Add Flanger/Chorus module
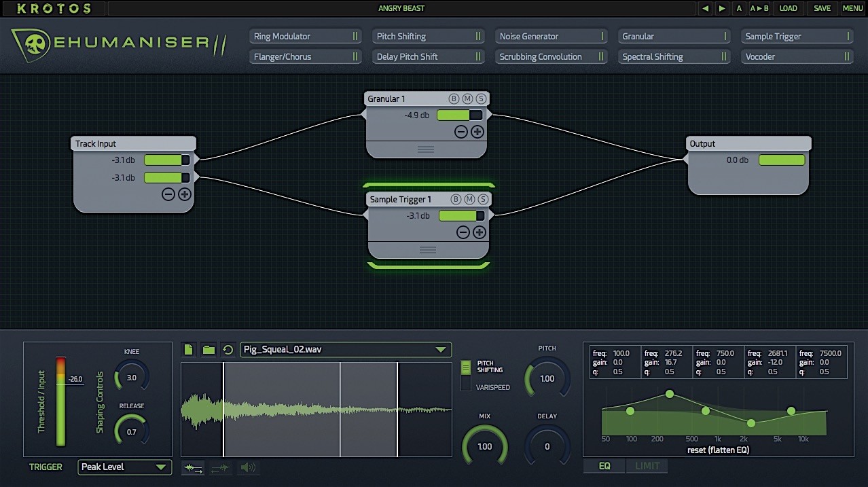 [x=306, y=57]
